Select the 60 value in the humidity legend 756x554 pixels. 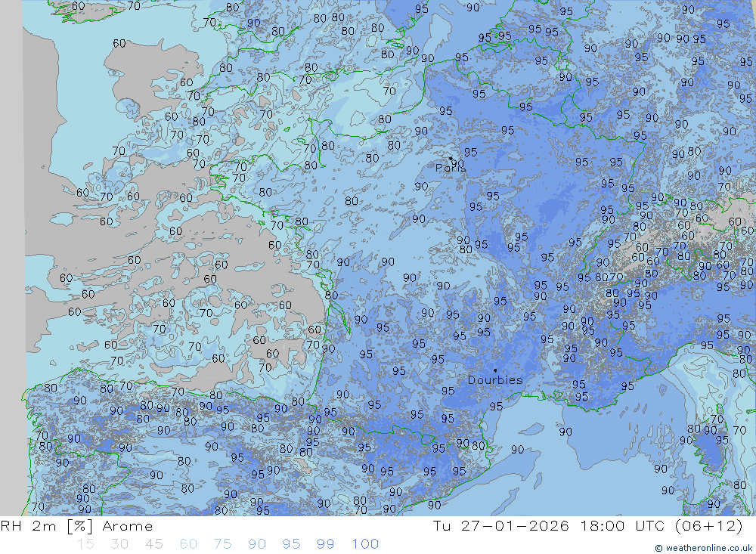pyautogui.click(x=188, y=544)
